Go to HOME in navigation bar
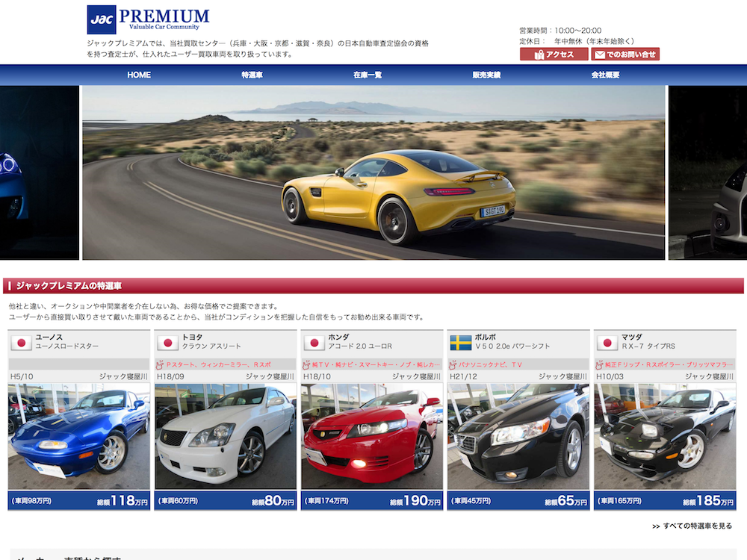This screenshot has width=747, height=560. [139, 75]
